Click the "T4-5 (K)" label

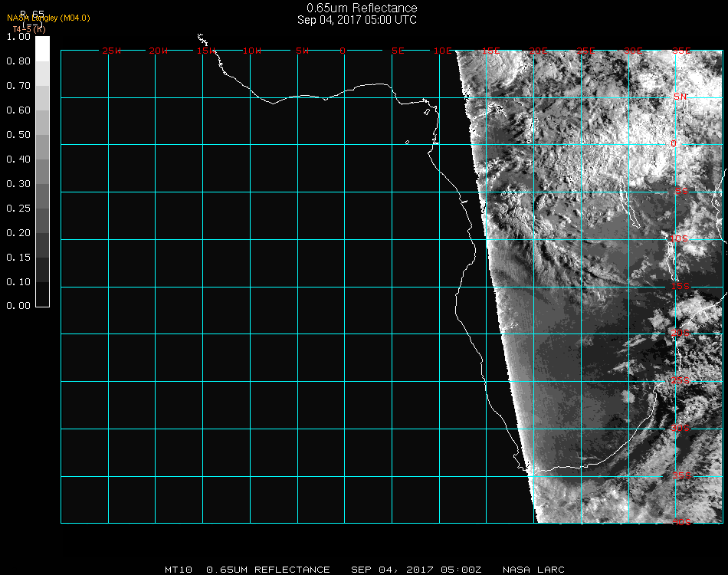coord(29,29)
